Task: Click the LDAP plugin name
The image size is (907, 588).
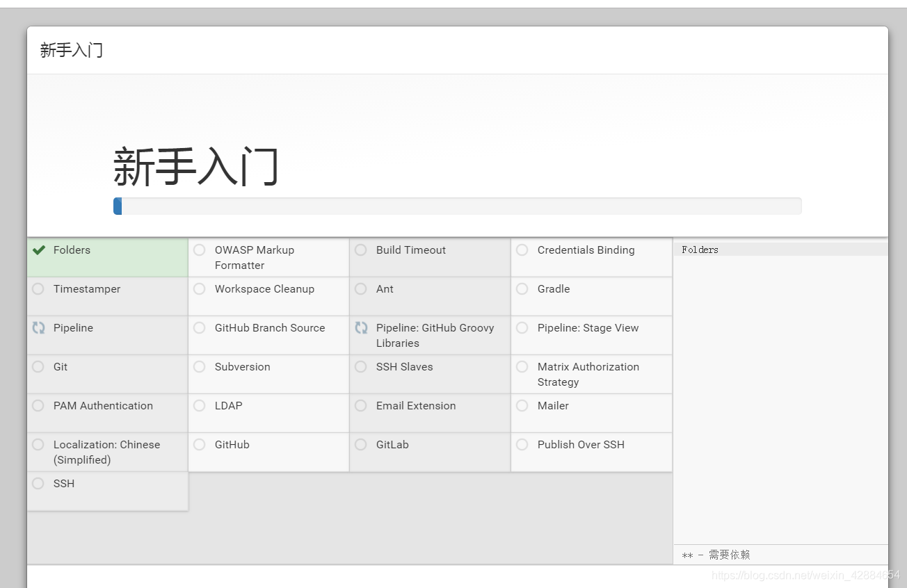Action: (x=229, y=406)
